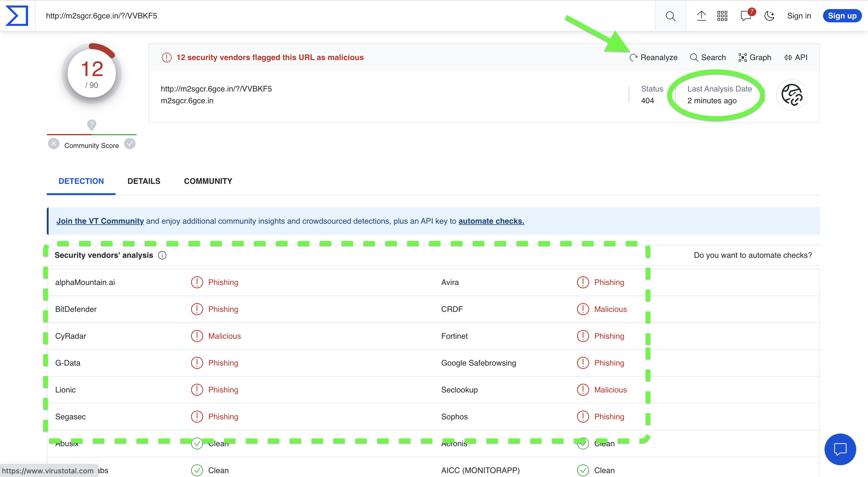Click the VirusTotal logo icon
The height and width of the screenshot is (477, 868).
[x=17, y=15]
